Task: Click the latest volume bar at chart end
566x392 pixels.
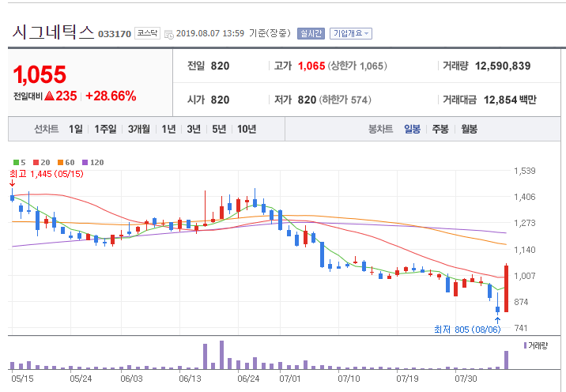Action: [x=506, y=360]
